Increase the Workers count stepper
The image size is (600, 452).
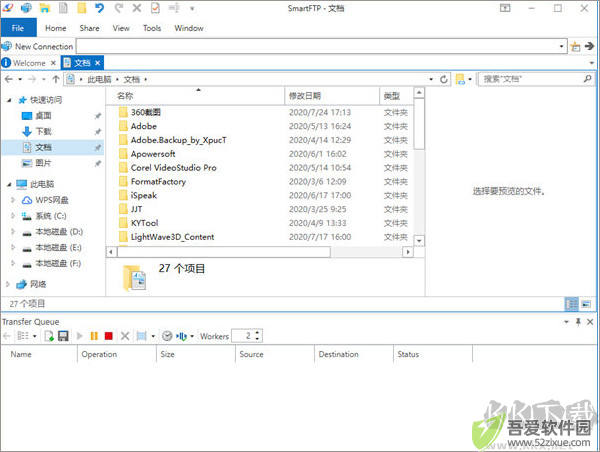click(x=257, y=333)
